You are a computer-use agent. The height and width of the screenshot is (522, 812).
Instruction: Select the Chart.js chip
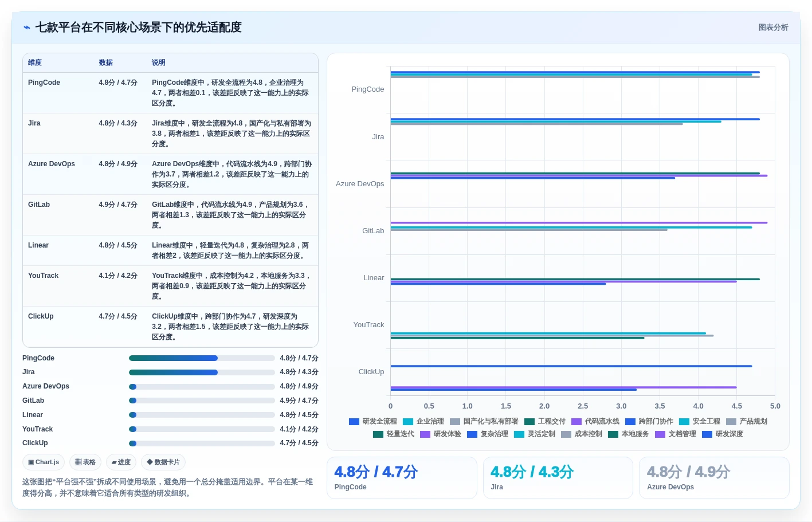44,462
